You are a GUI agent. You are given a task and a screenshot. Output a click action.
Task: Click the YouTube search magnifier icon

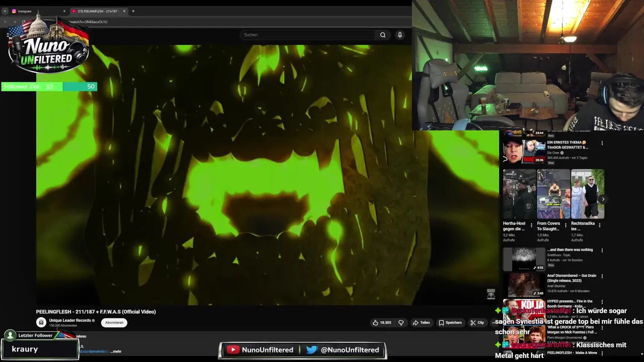pos(383,35)
